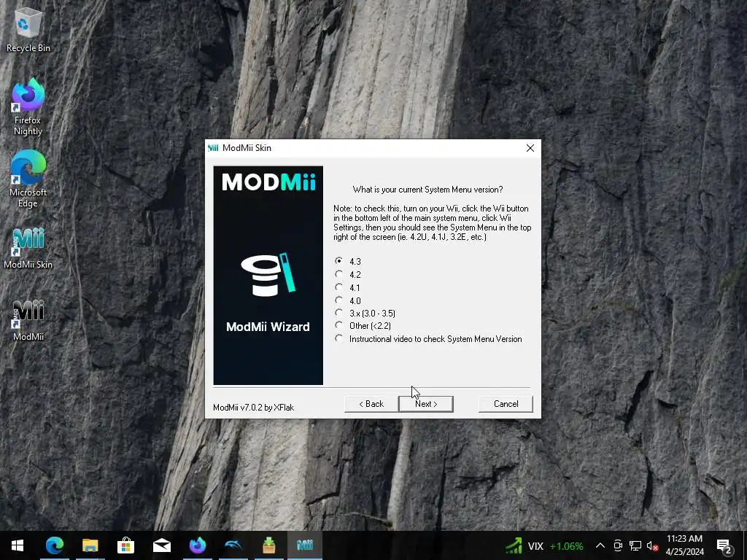The height and width of the screenshot is (560, 747).
Task: Select the 4.3 System Menu radio button
Action: point(338,261)
